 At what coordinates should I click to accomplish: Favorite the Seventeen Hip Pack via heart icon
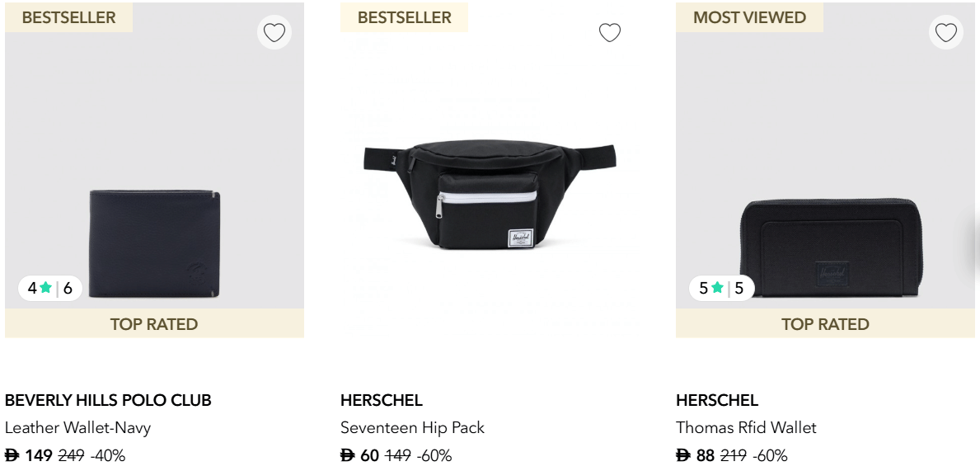[x=609, y=33]
